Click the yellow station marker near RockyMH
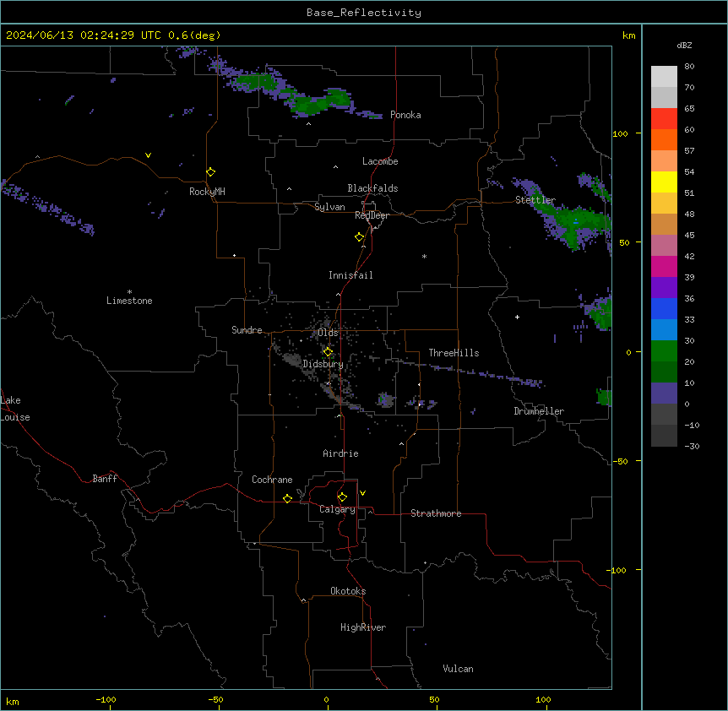Screen dimensions: 728x711 210,171
